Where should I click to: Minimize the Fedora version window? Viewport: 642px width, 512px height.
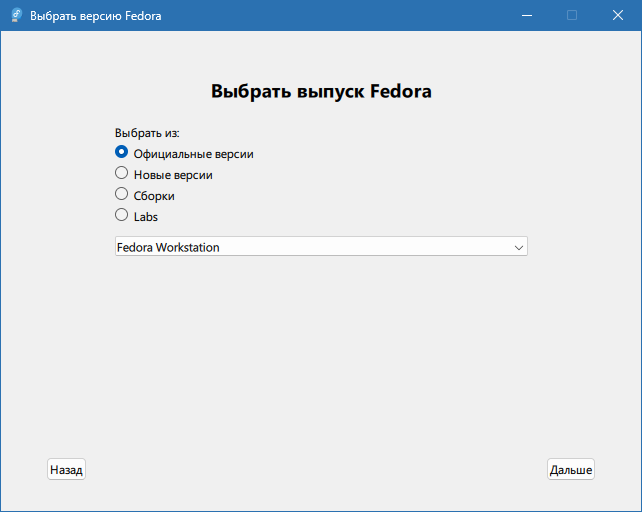click(527, 16)
